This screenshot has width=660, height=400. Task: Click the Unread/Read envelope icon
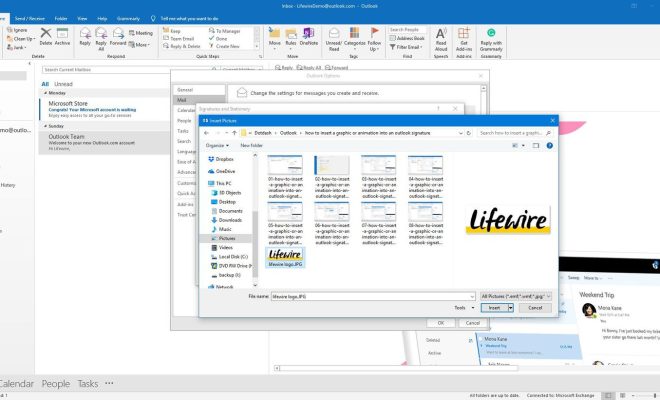coord(334,33)
